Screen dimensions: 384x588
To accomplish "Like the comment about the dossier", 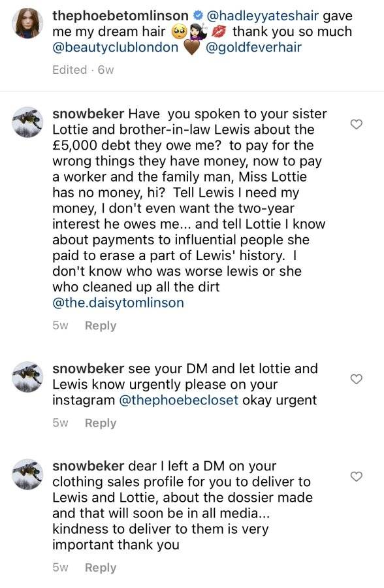I will 356,476.
